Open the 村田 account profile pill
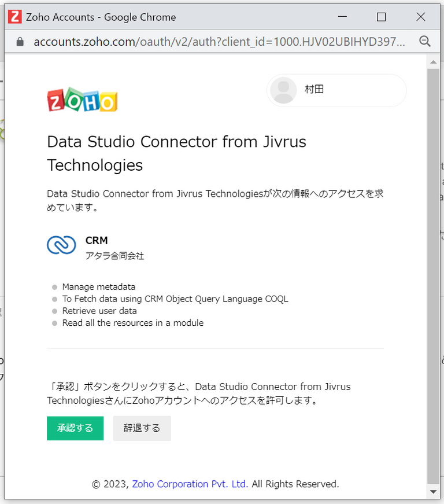The width and height of the screenshot is (444, 504). pyautogui.click(x=337, y=90)
